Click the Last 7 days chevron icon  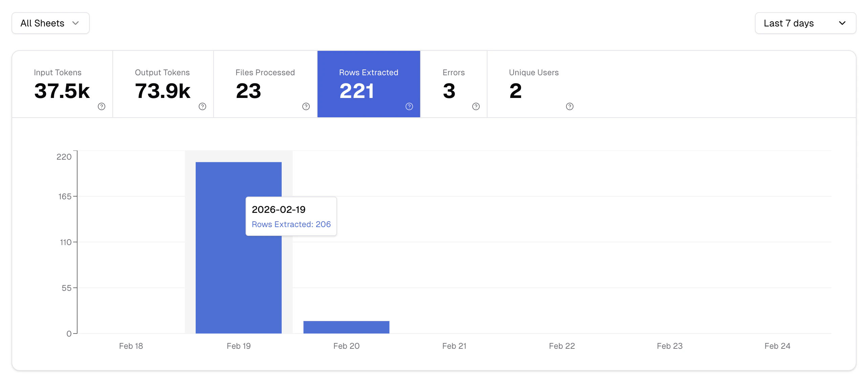pos(843,23)
